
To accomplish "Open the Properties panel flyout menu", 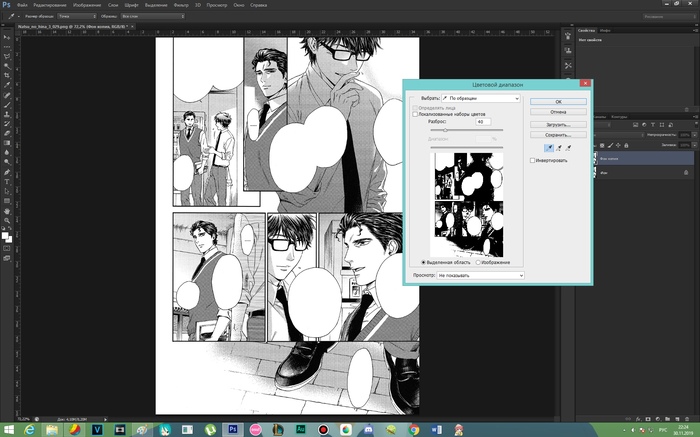I will coord(694,30).
